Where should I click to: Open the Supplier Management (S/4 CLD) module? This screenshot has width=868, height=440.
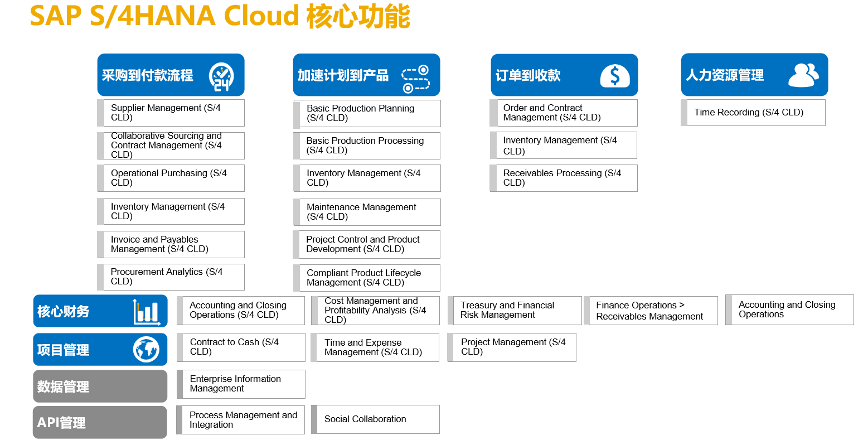click(171, 112)
